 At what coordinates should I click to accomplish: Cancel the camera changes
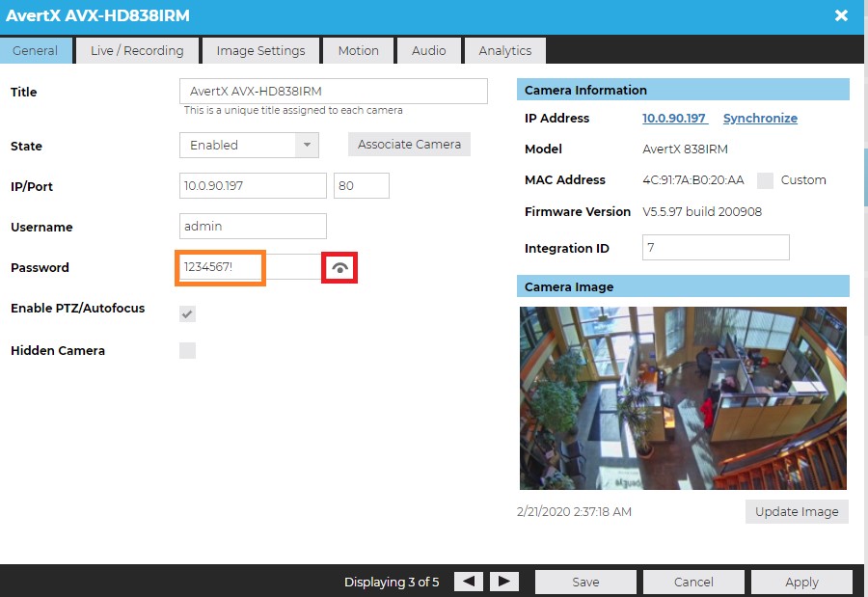pos(693,582)
